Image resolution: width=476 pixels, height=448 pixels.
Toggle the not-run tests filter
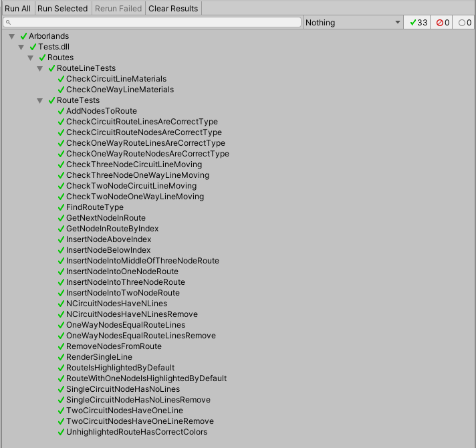coord(465,23)
